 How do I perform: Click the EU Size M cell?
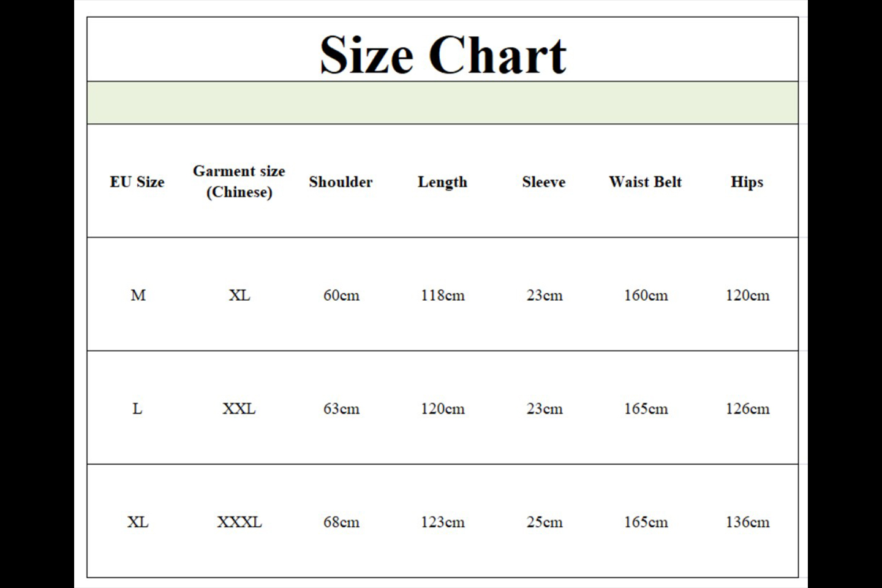[x=138, y=295]
